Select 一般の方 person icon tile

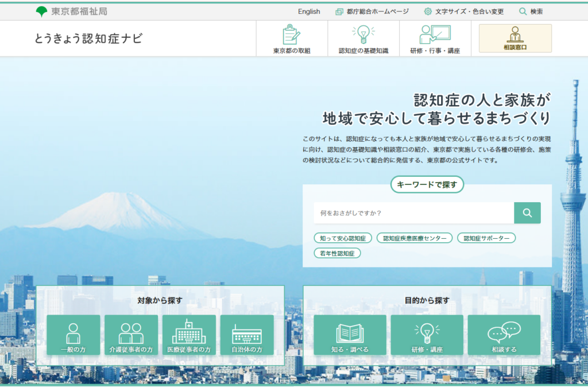point(73,335)
